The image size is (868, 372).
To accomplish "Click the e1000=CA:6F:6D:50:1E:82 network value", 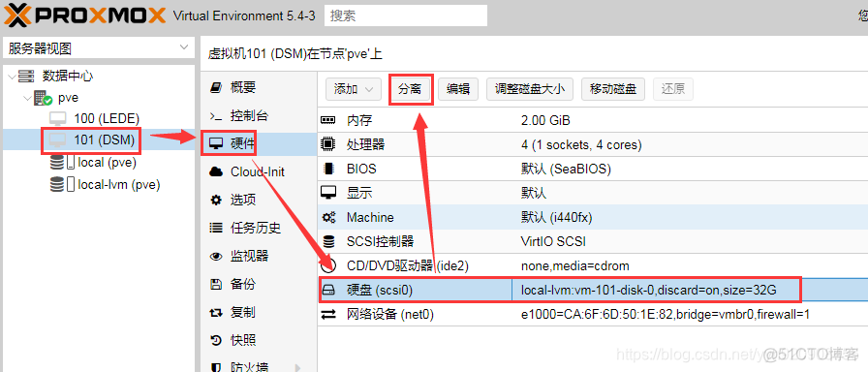I will [666, 315].
